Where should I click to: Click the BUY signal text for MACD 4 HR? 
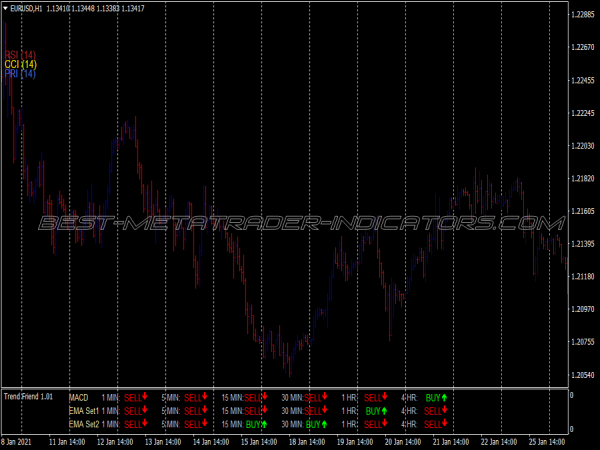(433, 398)
